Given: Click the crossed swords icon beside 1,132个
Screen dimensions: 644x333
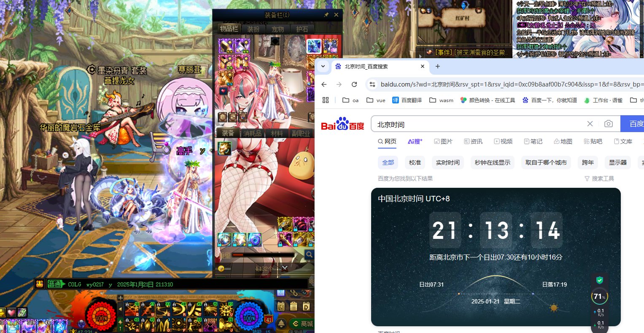Looking at the screenshot, I should [x=285, y=268].
